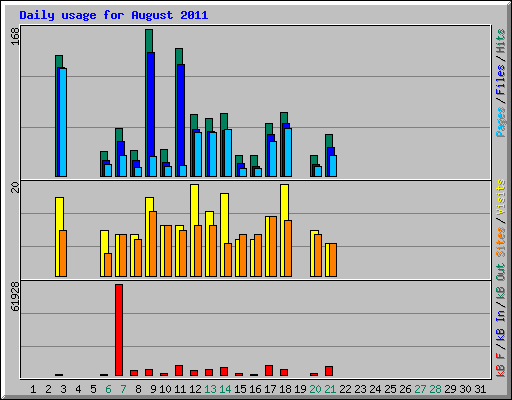Select day 3 on the x-axis
Viewport: 512px width, 400px height.
tap(63, 389)
